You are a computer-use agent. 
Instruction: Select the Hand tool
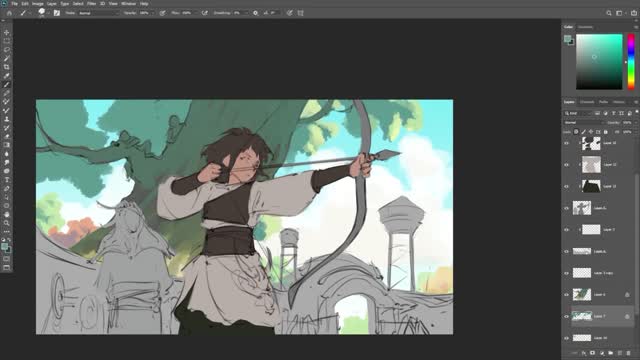[7, 214]
